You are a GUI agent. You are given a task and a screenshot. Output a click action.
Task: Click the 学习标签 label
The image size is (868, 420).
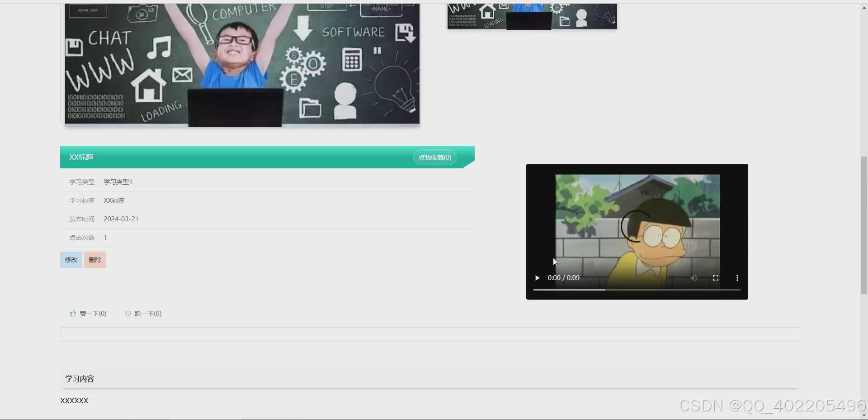pyautogui.click(x=82, y=200)
